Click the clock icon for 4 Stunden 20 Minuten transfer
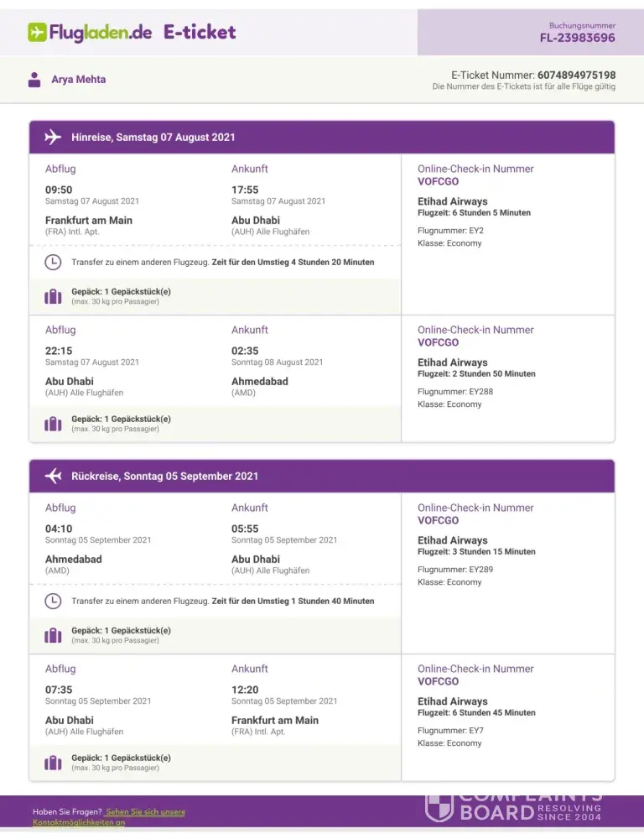 (53, 262)
